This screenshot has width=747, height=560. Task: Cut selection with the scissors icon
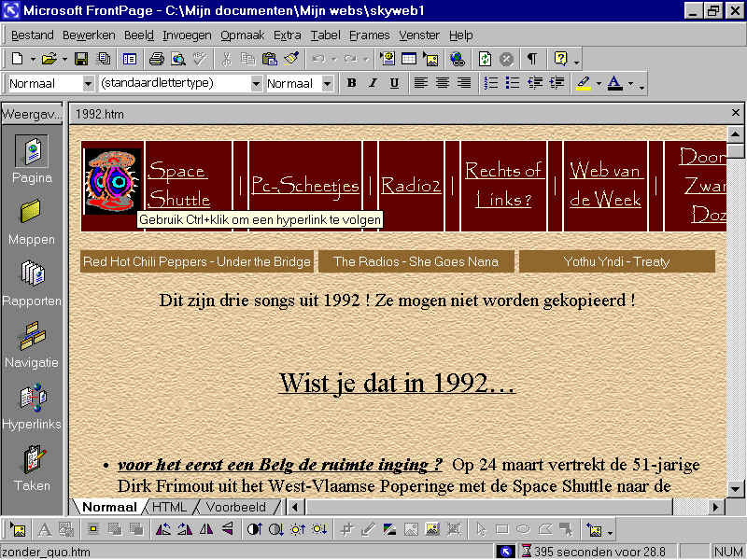[x=226, y=59]
